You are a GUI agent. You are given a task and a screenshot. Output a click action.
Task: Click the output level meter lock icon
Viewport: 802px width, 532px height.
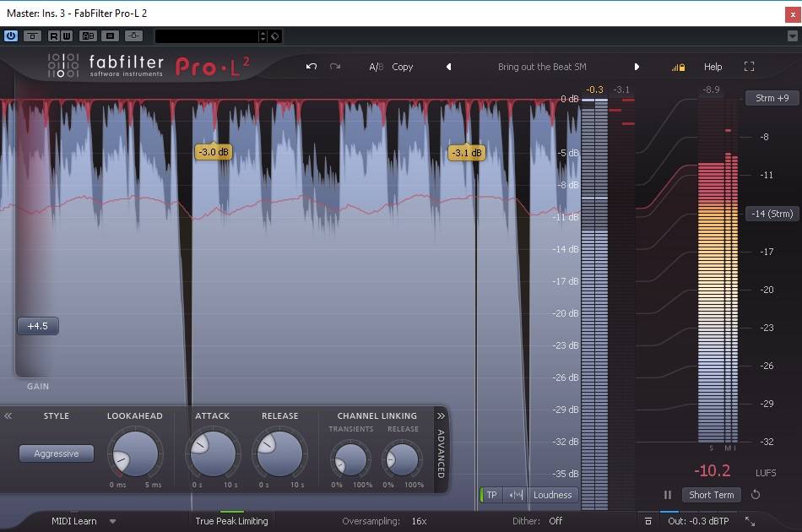coord(678,67)
